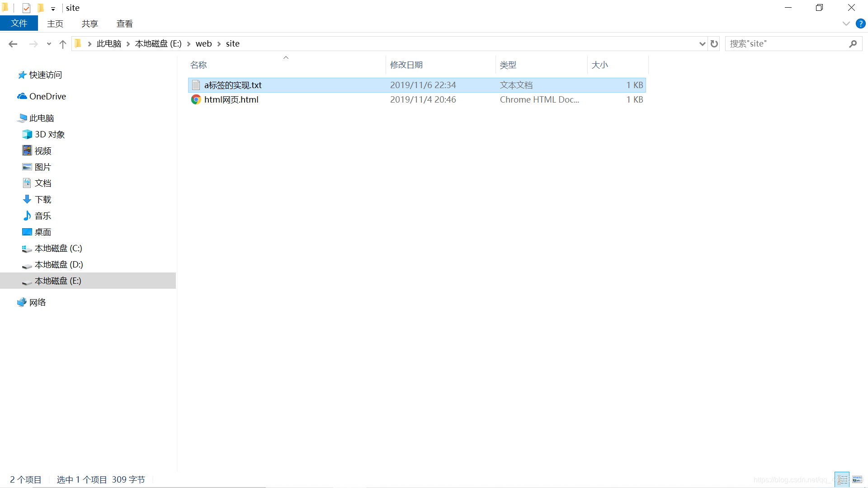The height and width of the screenshot is (488, 868).
Task: Expand the ribbon with the chevron
Action: pyautogui.click(x=846, y=23)
